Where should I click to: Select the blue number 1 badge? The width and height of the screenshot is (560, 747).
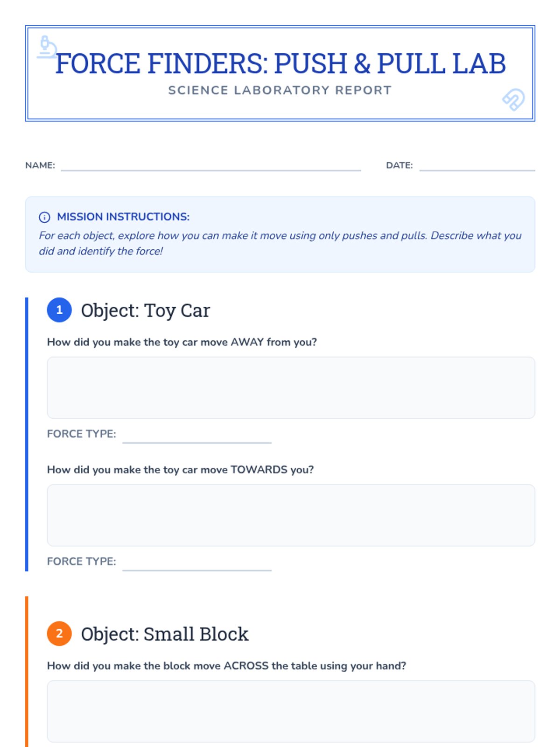pos(59,310)
